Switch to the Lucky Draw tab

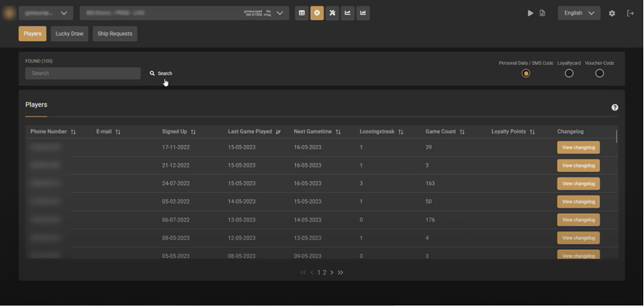(69, 34)
